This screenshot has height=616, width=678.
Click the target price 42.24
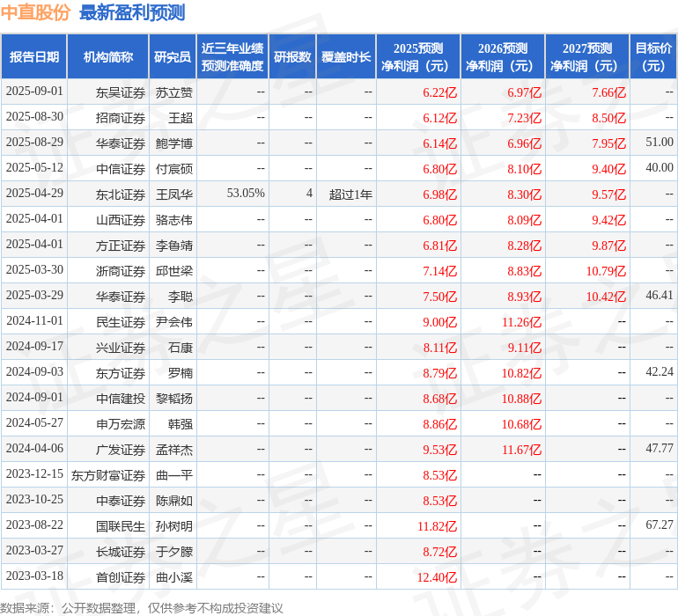[x=660, y=371]
